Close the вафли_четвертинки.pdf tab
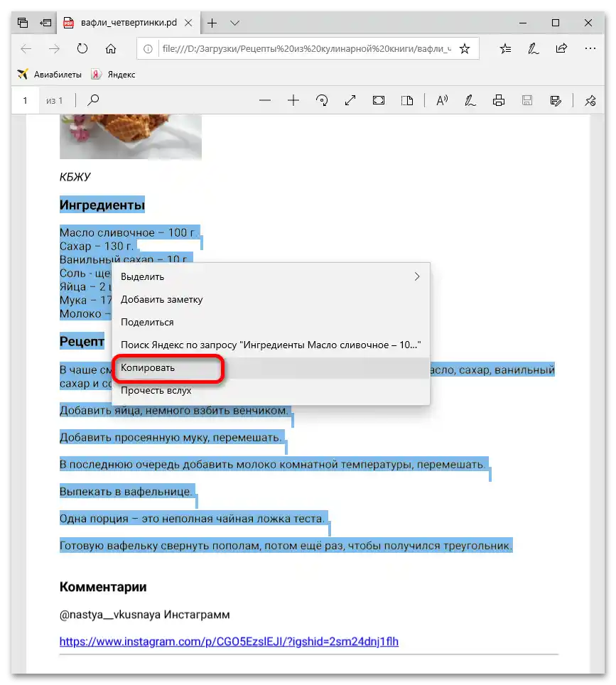This screenshot has width=616, height=685. [188, 23]
